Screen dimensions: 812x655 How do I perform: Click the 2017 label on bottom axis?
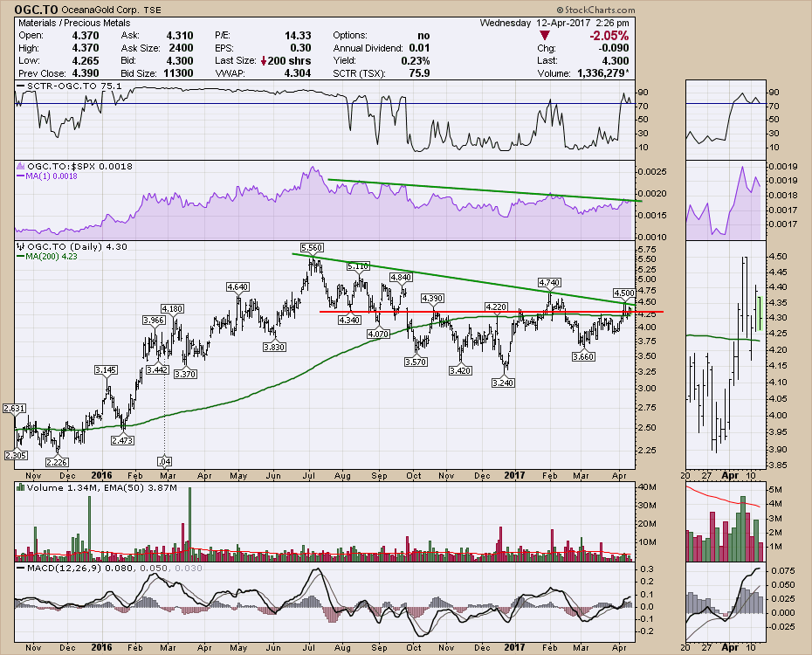pos(514,647)
